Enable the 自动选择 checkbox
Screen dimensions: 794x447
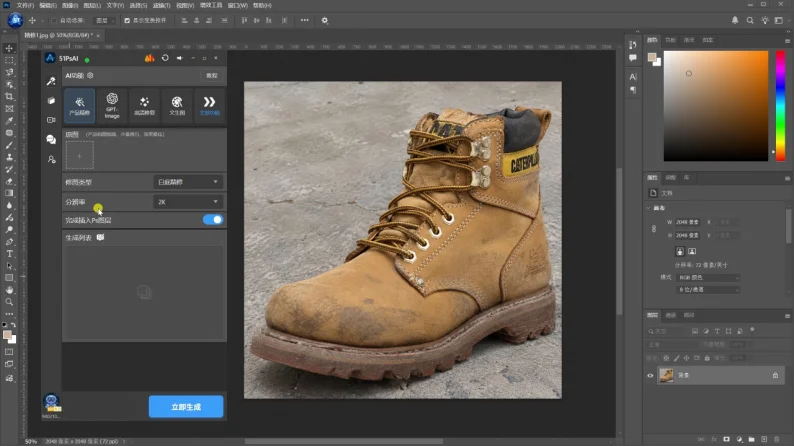tap(54, 21)
